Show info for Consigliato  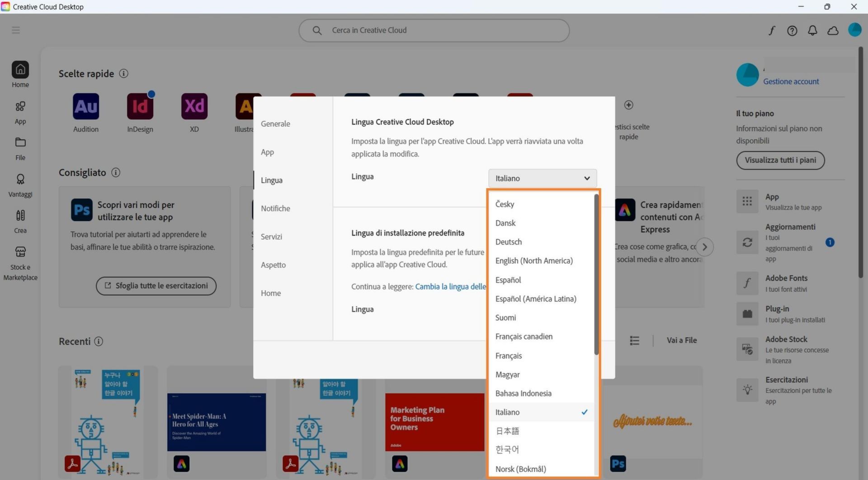click(x=116, y=172)
